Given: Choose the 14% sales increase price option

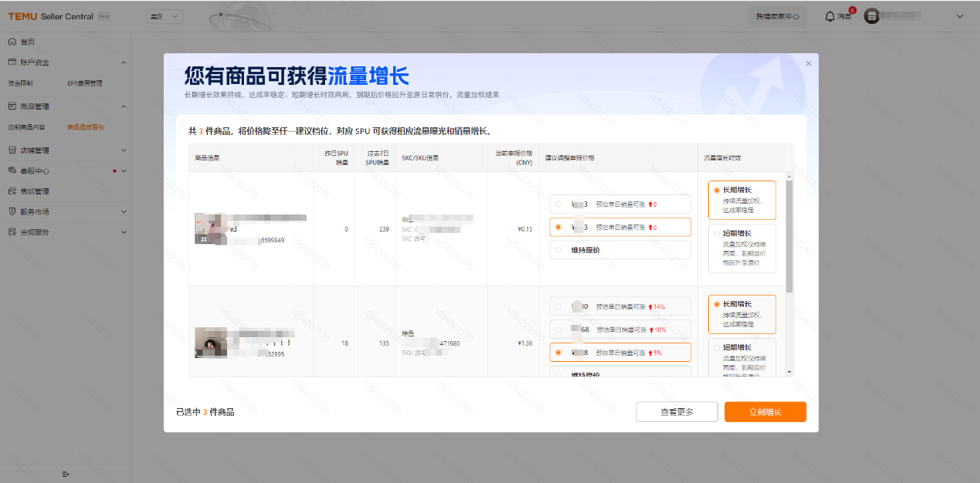Looking at the screenshot, I should pyautogui.click(x=558, y=306).
